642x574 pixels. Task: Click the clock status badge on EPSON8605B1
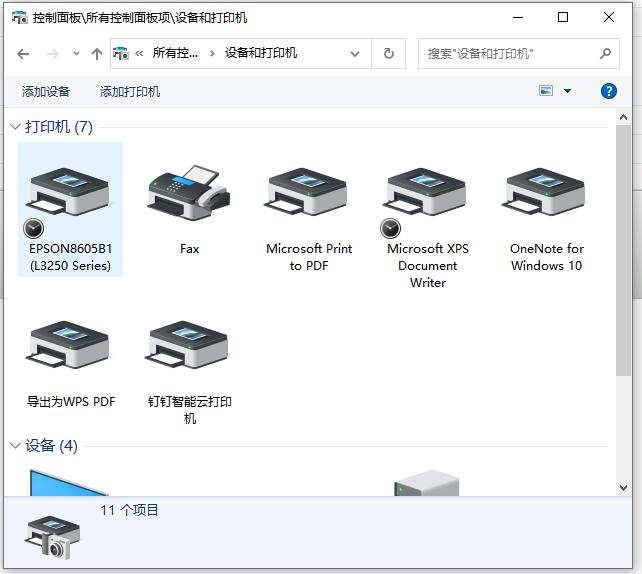33,228
